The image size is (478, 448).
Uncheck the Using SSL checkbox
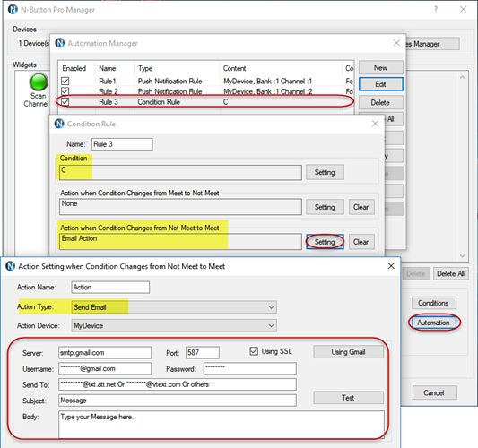[254, 351]
